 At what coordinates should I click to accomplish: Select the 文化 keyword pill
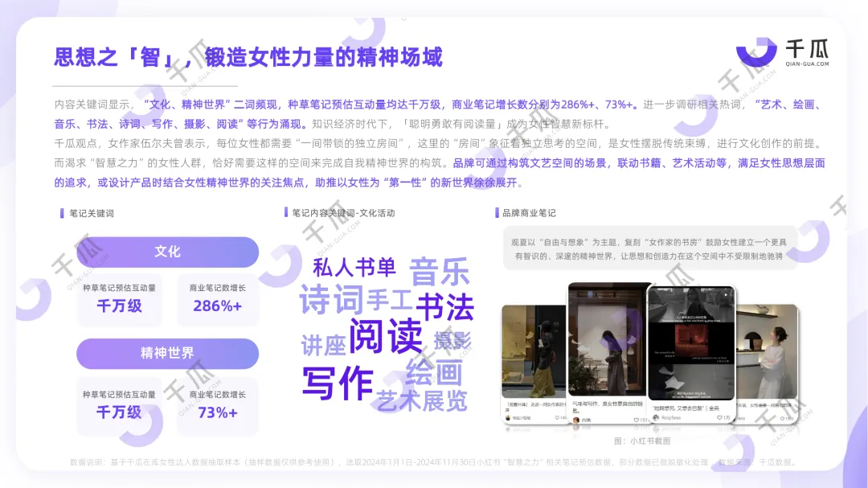click(x=167, y=252)
